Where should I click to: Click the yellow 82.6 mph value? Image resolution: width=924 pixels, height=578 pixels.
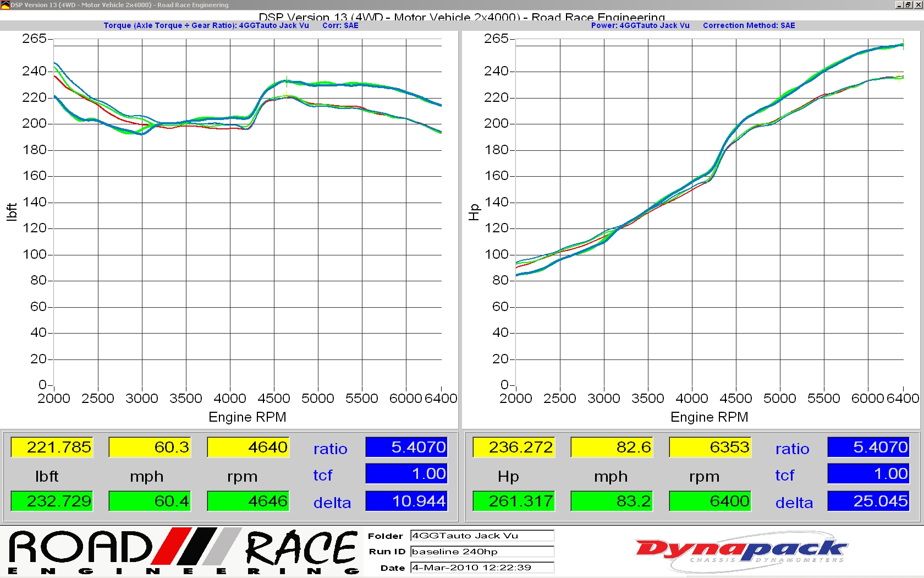point(612,447)
